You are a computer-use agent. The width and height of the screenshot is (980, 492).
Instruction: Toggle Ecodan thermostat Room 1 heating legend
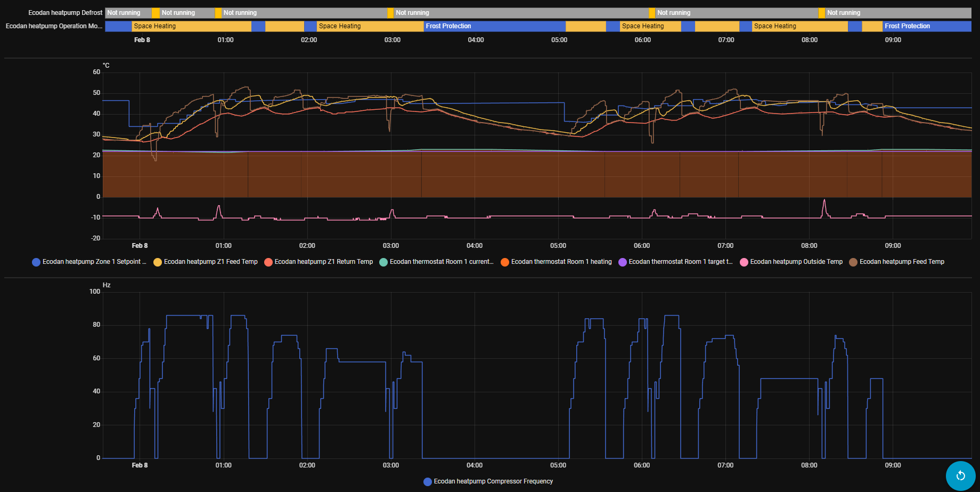pos(561,262)
